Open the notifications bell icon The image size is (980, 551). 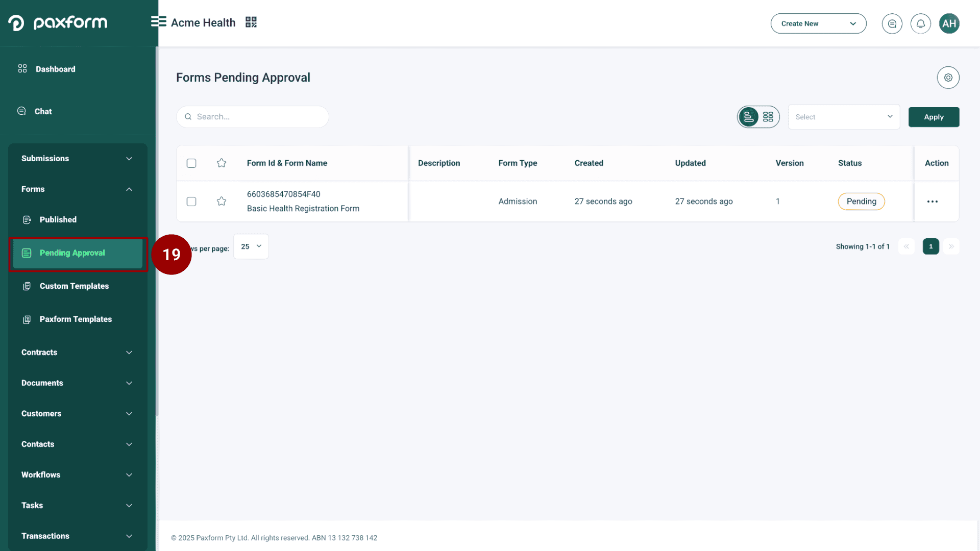920,23
